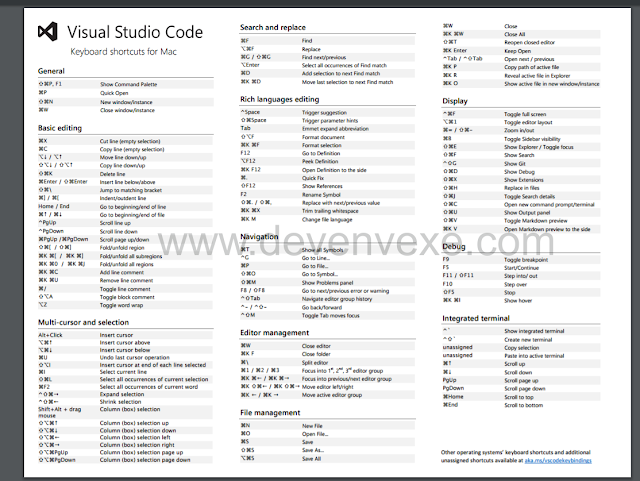
Task: Select the 'Cut line (empty selection)' text
Action: (x=130, y=141)
